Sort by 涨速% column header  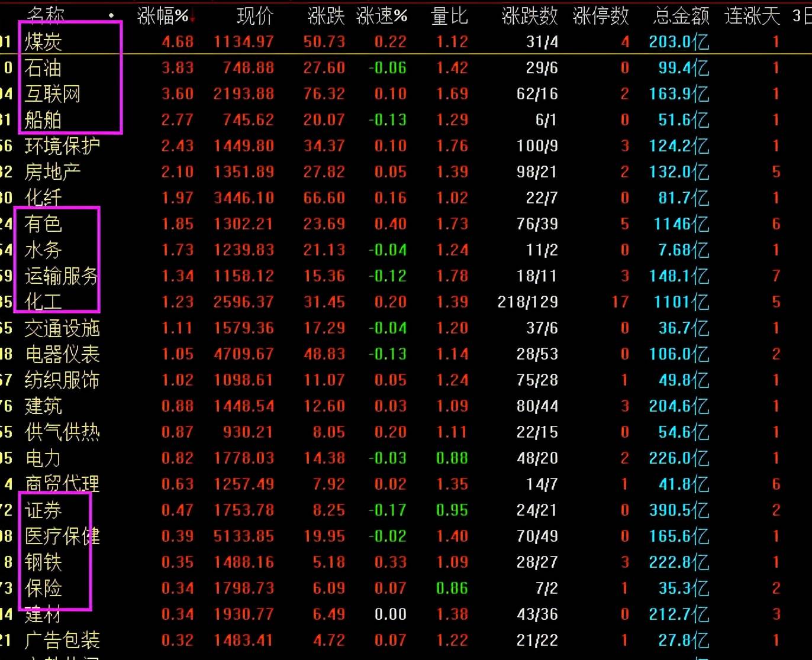click(382, 16)
